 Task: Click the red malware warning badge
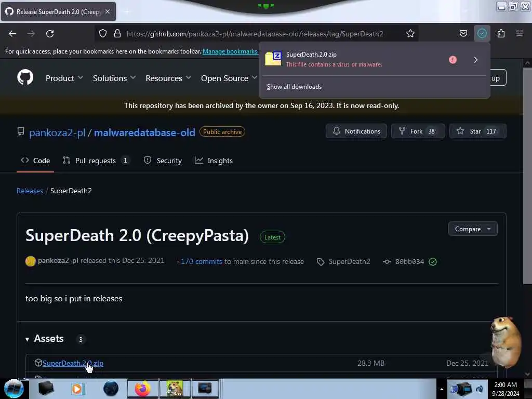click(453, 60)
